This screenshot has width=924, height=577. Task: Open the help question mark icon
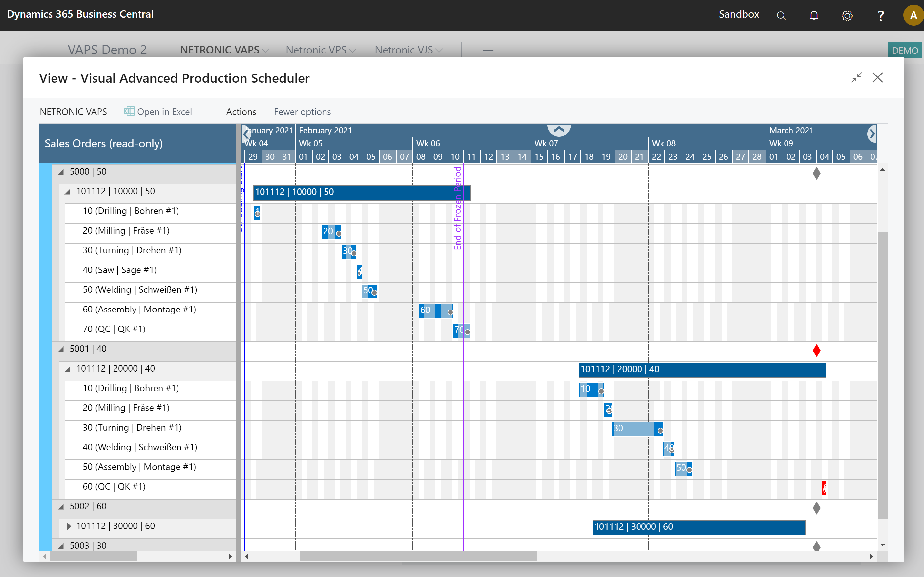click(x=880, y=15)
